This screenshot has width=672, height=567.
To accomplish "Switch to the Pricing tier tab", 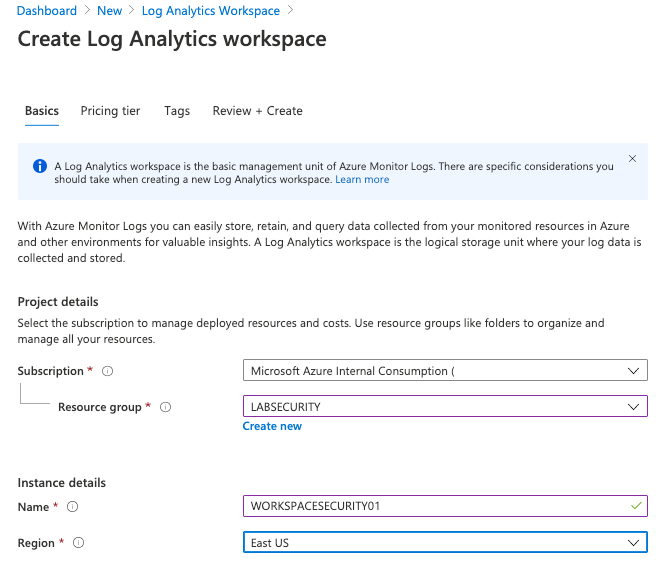I will (x=110, y=111).
